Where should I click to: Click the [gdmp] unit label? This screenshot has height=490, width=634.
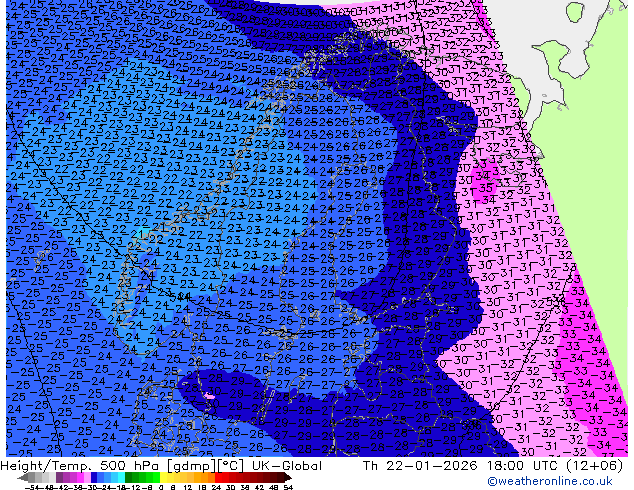[x=192, y=466]
